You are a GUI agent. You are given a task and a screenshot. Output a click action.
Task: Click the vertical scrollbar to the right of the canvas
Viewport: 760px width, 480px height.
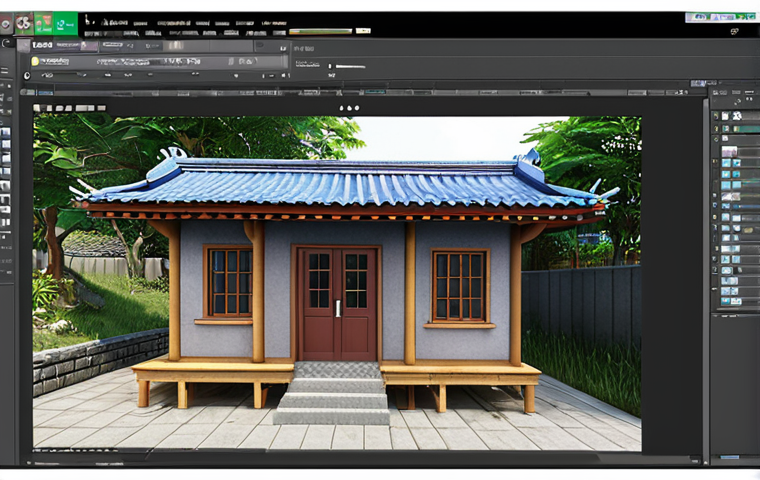[x=705, y=279]
